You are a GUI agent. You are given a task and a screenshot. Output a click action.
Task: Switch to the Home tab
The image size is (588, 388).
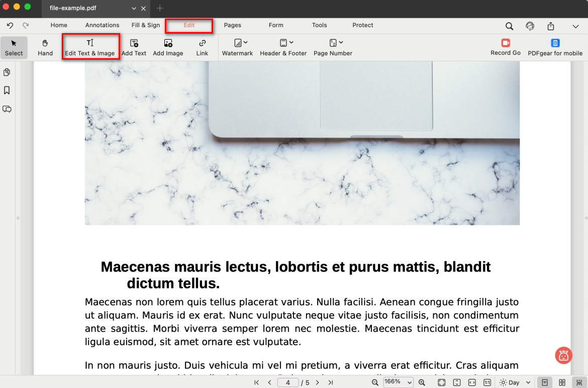pos(59,25)
